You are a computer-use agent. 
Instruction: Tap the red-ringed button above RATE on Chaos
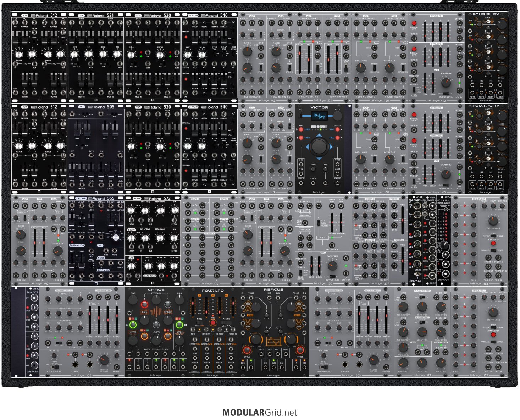coord(144,305)
